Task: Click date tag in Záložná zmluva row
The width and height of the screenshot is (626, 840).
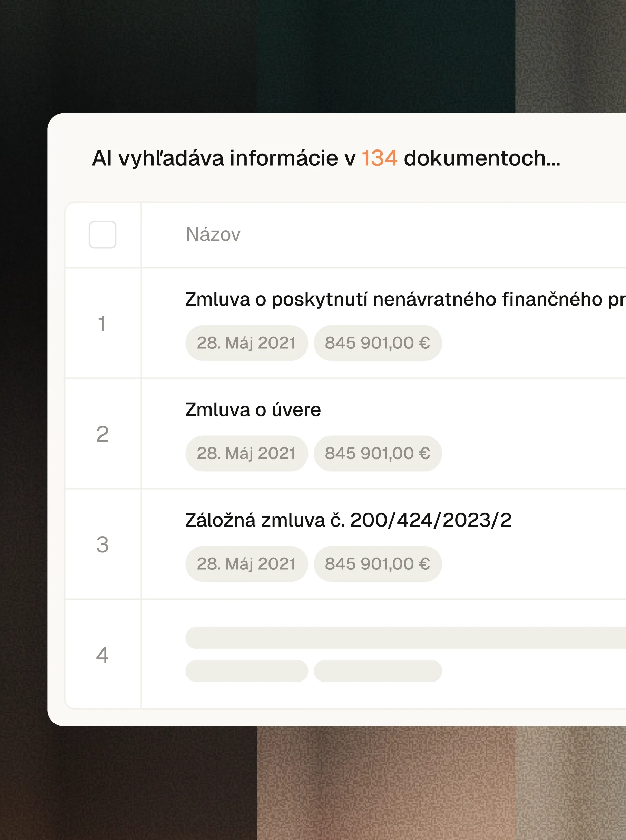Action: [x=246, y=564]
